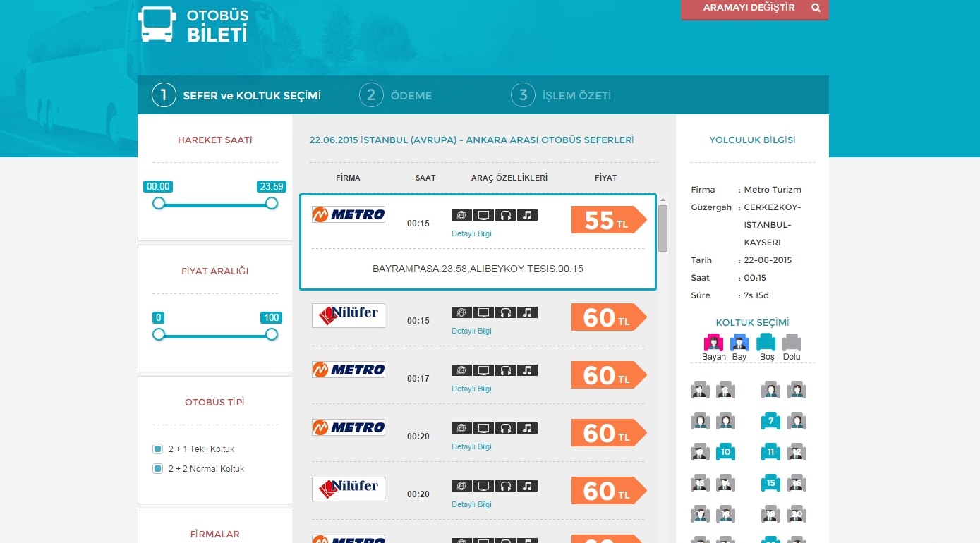
Task: Open Detaylı Bilgi for Metro 55 TL trip
Action: 471,233
